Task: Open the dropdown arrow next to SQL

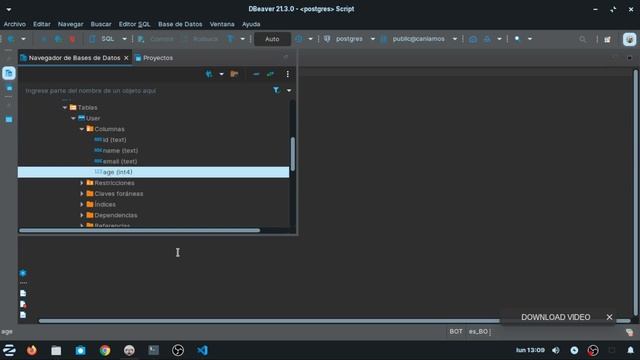Action: [x=124, y=39]
